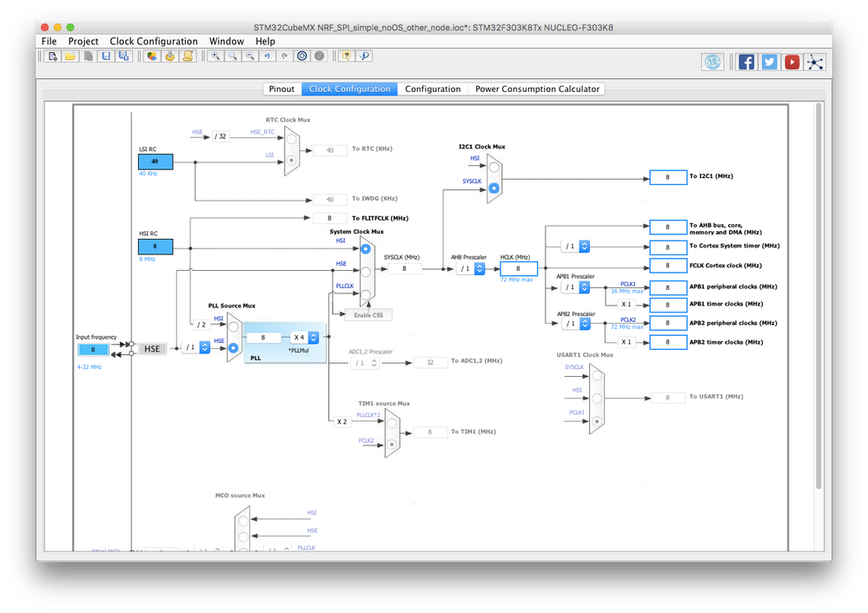Undo the last clock change
868x613 pixels.
coord(268,56)
